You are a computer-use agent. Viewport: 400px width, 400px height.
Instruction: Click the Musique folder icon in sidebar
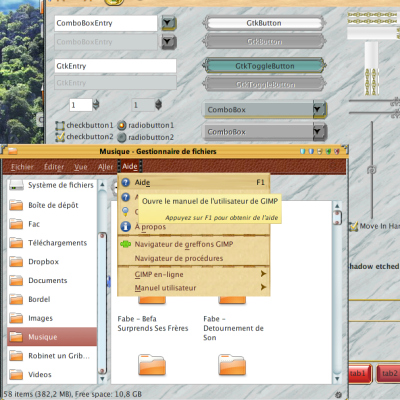[16, 337]
